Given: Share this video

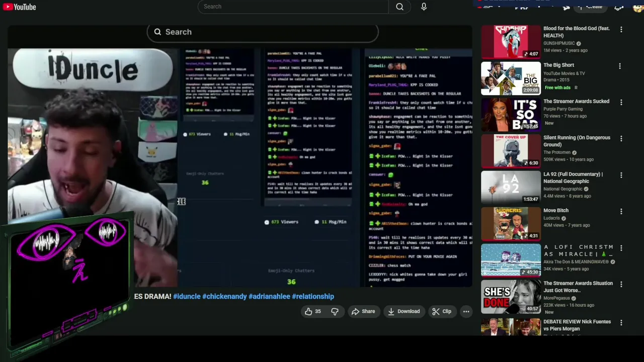Looking at the screenshot, I should [363, 311].
